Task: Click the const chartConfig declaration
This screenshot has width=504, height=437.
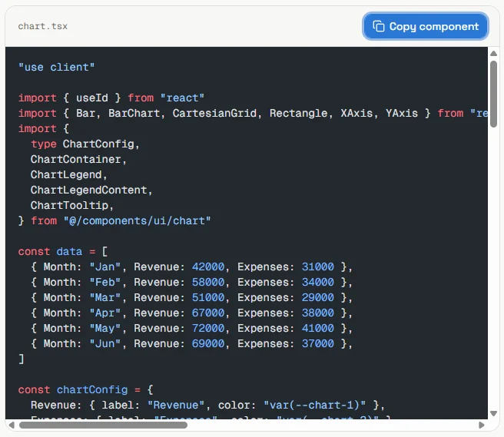Action: [x=85, y=389]
